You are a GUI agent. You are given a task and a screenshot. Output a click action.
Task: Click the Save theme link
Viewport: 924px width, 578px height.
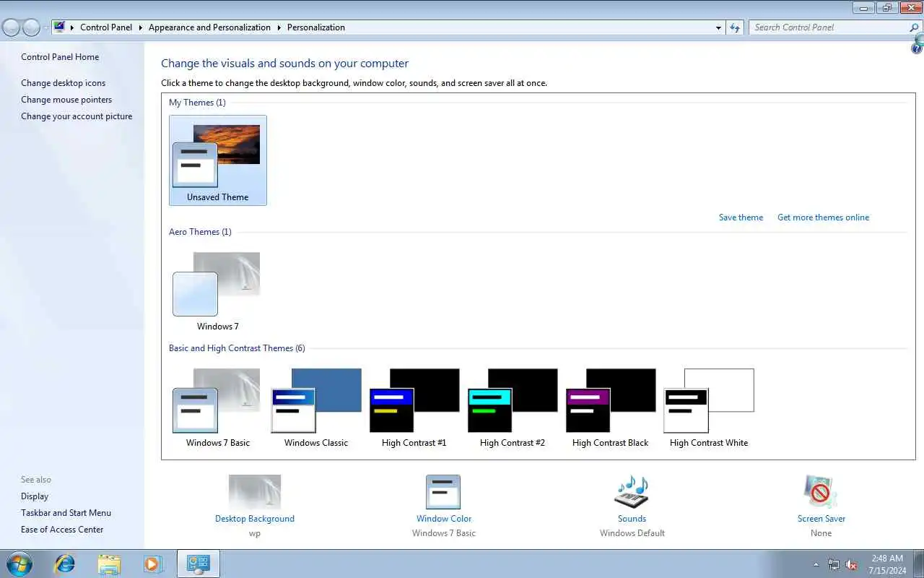tap(741, 217)
